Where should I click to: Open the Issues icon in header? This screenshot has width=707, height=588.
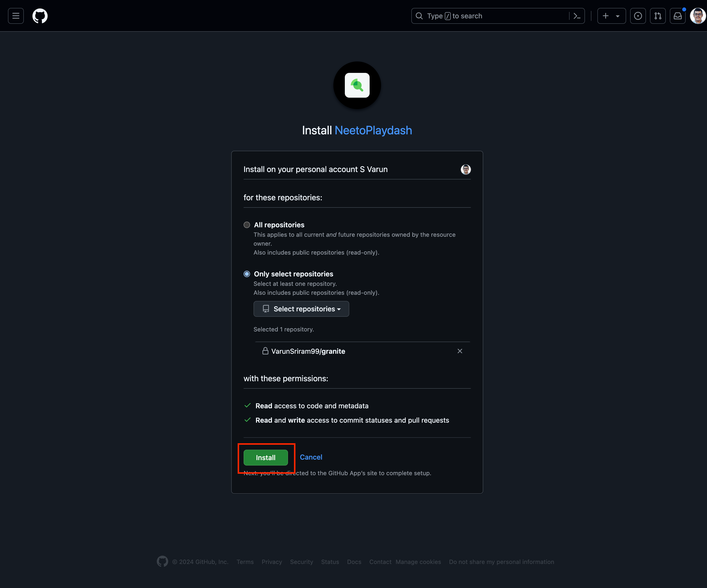point(638,16)
